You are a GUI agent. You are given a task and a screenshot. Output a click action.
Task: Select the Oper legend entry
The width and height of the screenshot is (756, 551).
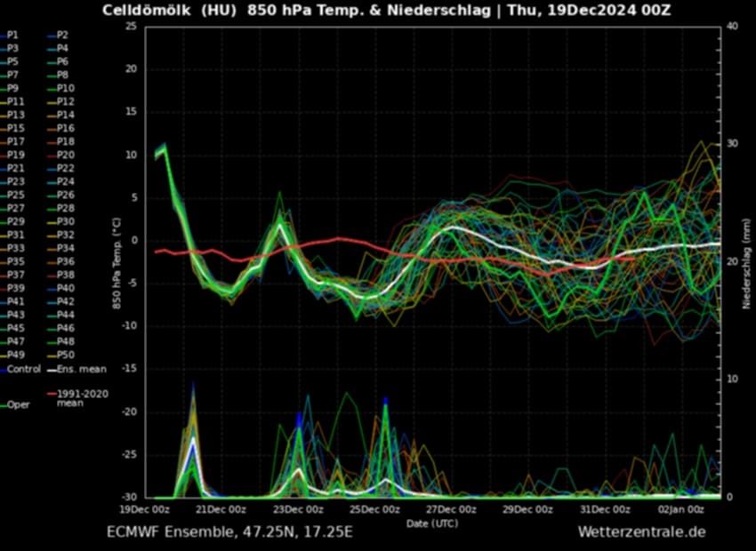point(17,405)
